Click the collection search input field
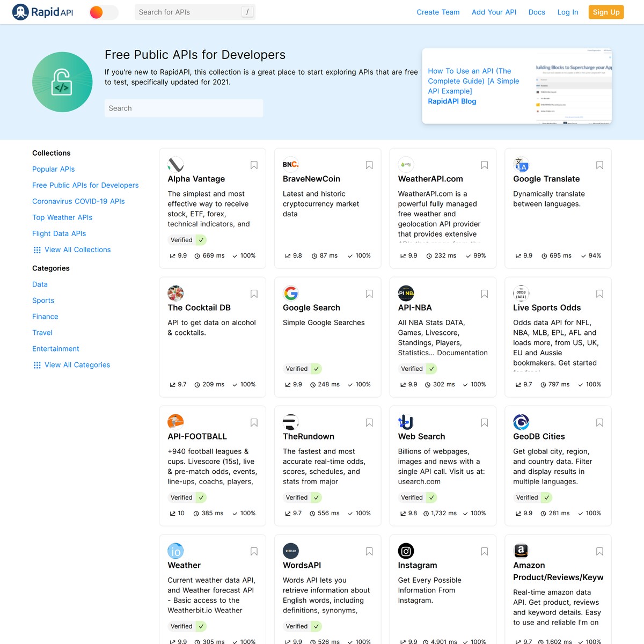 tap(184, 108)
